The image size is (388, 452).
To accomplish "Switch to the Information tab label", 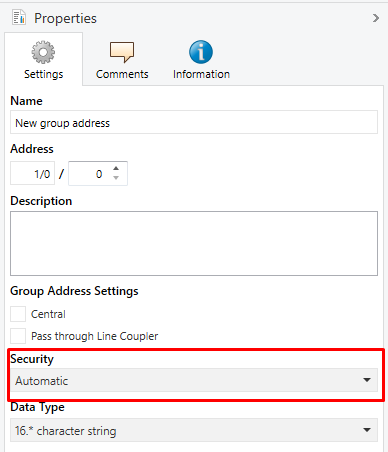I will tap(201, 74).
